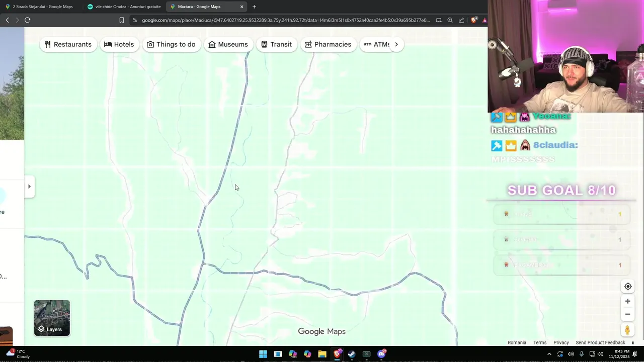The height and width of the screenshot is (362, 644).
Task: Open a new browser tab with plus
Action: 254,7
